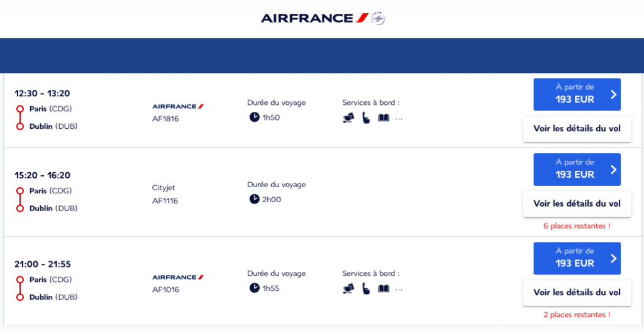
Task: Click the Paris–Dublin route marker for the 15:20 flight
Action: (20, 199)
